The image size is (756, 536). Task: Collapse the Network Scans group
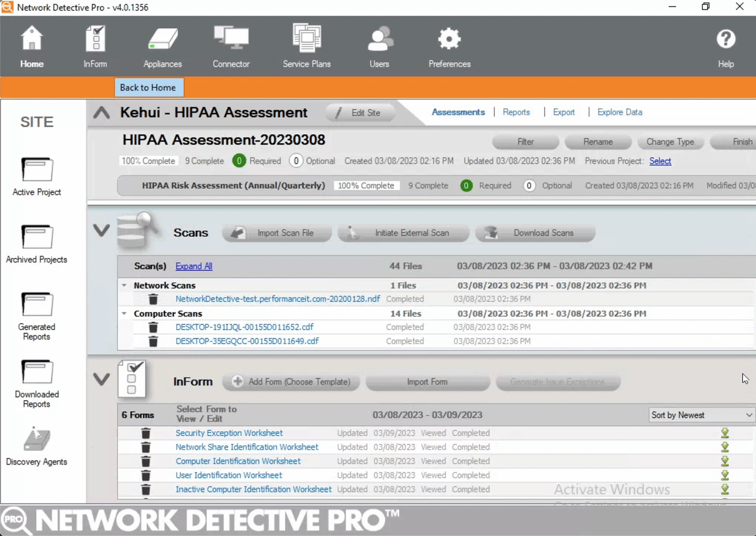point(124,285)
